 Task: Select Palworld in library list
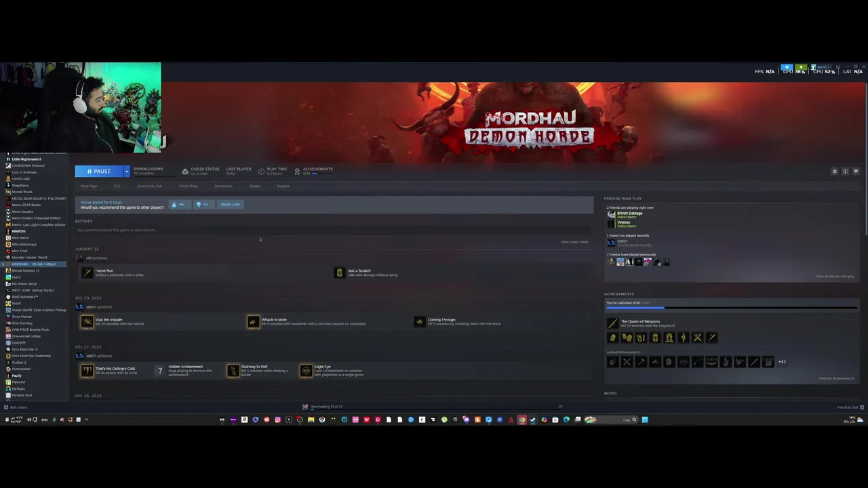[x=18, y=382]
